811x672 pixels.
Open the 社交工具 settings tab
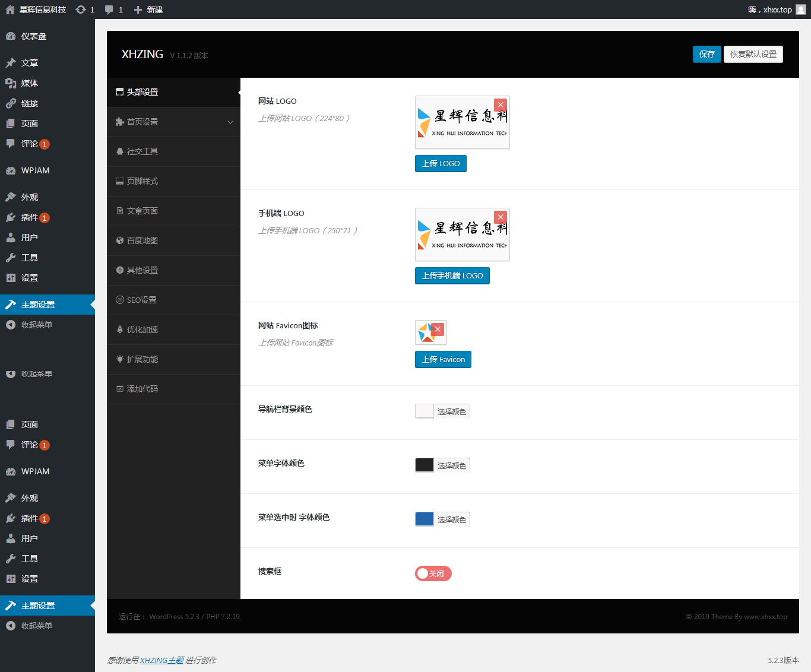coord(142,151)
